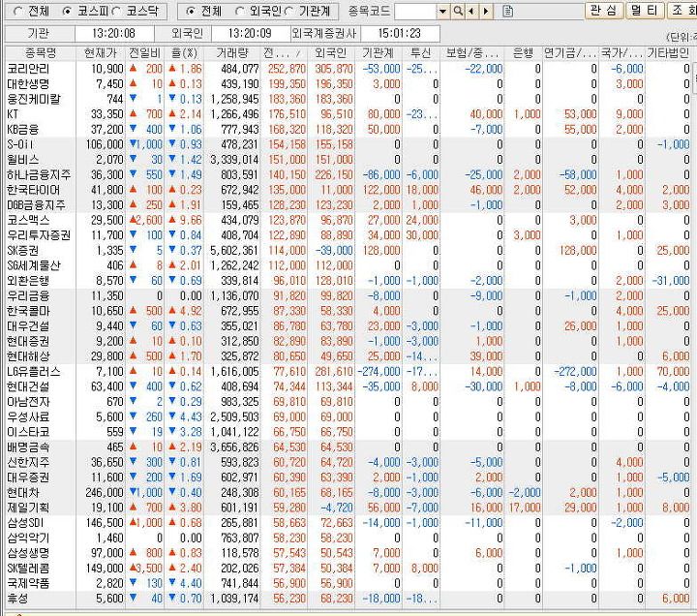Select the LG유플러스 stock row name
This screenshot has width=697, height=616.
(x=34, y=371)
